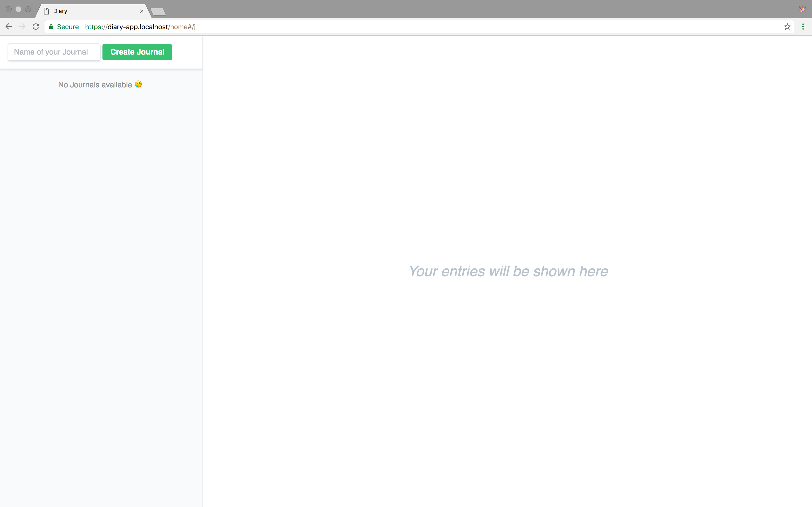Click the crying emoji next to message
This screenshot has width=812, height=507.
[x=138, y=84]
